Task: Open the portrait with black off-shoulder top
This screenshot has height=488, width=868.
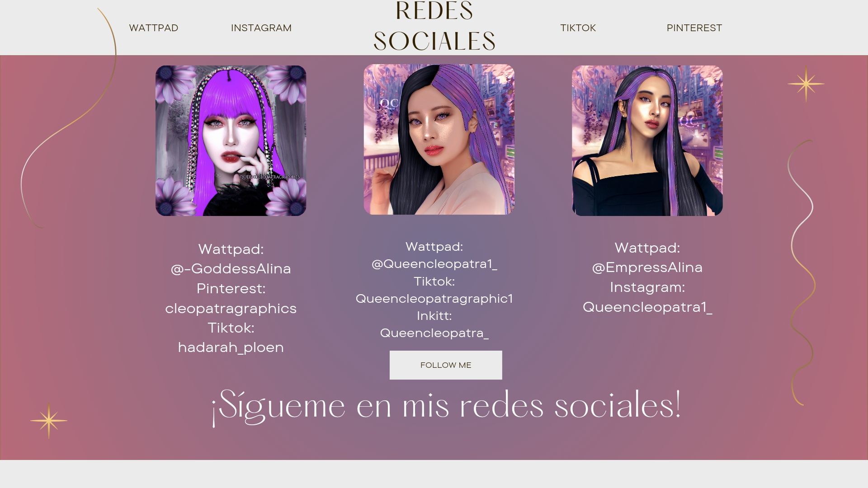Action: tap(647, 141)
